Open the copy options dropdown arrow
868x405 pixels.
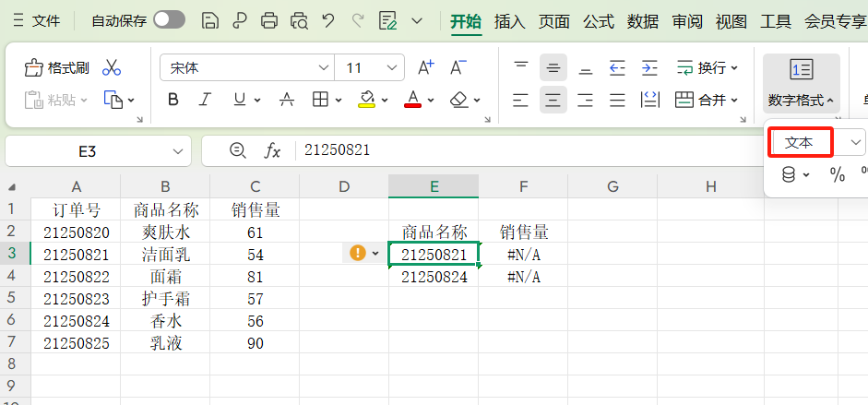(x=131, y=101)
